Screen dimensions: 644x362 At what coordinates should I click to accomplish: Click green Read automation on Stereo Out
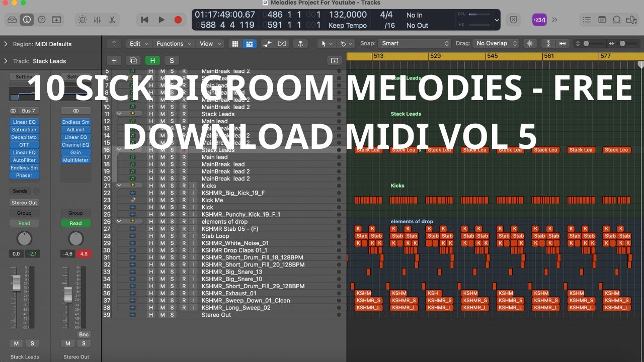(75, 223)
